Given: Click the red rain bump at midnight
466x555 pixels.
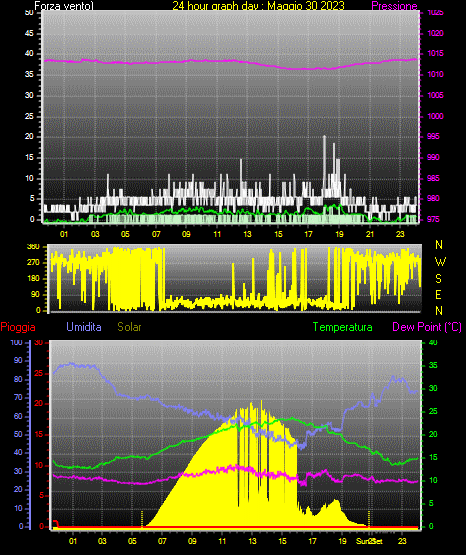Looking at the screenshot, I should coord(56,523).
